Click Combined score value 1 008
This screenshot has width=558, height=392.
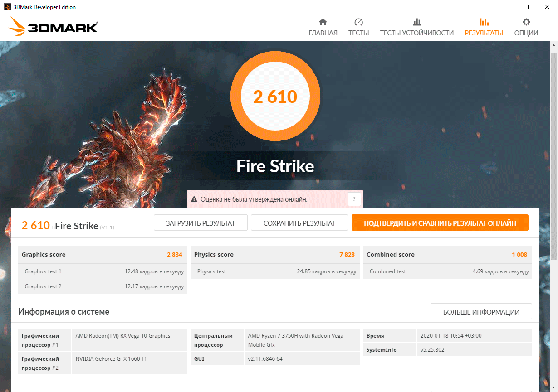[519, 255]
